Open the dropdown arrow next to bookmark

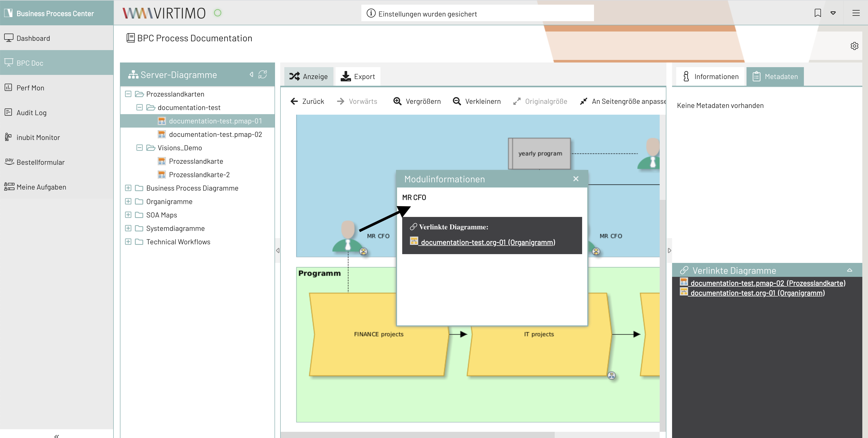[x=833, y=13]
